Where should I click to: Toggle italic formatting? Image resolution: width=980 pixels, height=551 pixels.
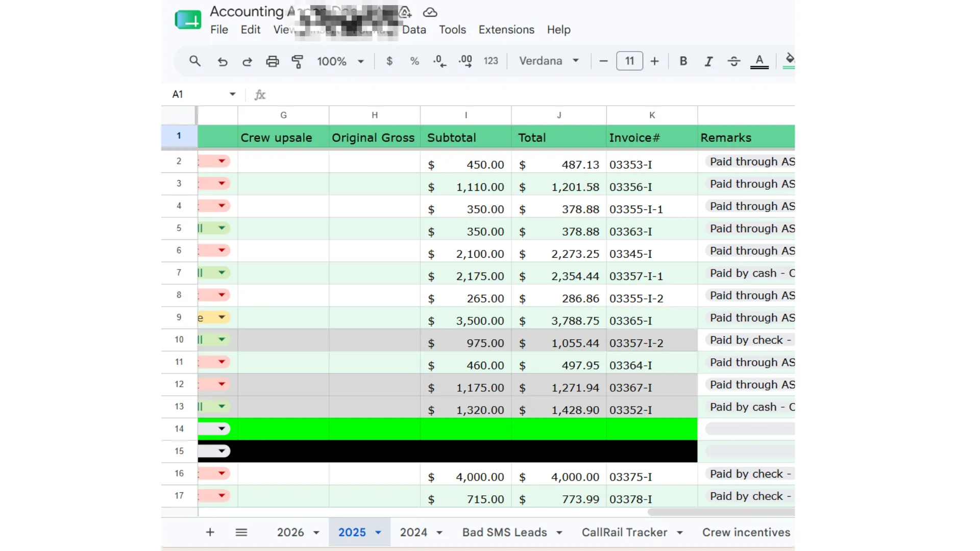pyautogui.click(x=708, y=61)
